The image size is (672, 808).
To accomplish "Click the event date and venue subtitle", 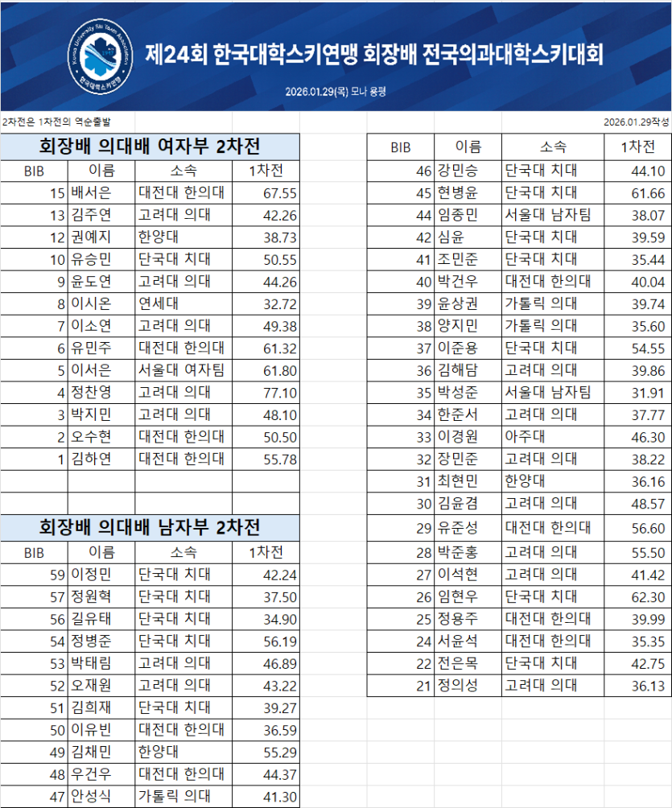I will pyautogui.click(x=336, y=92).
